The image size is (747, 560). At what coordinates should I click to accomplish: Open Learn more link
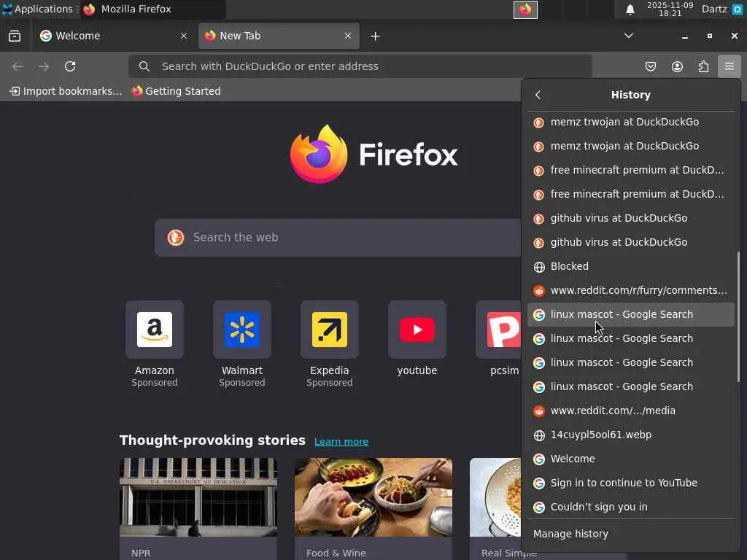341,442
